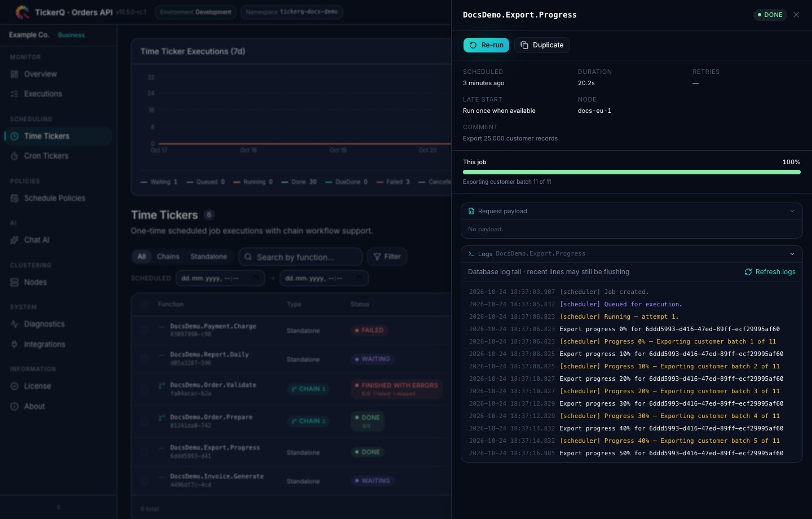Click the terminal prompt icon beside Logs
Viewport: 812px width, 519px height.
[471, 254]
